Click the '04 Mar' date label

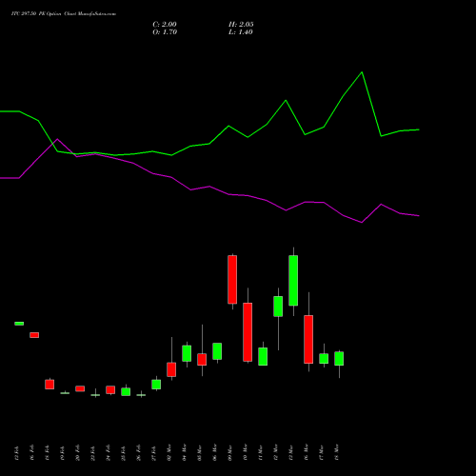coord(185,452)
